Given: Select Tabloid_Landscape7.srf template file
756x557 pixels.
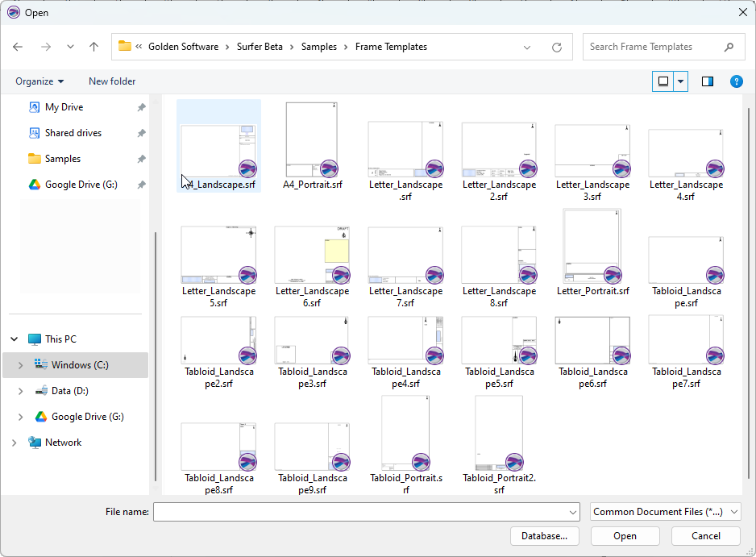Looking at the screenshot, I should (686, 339).
